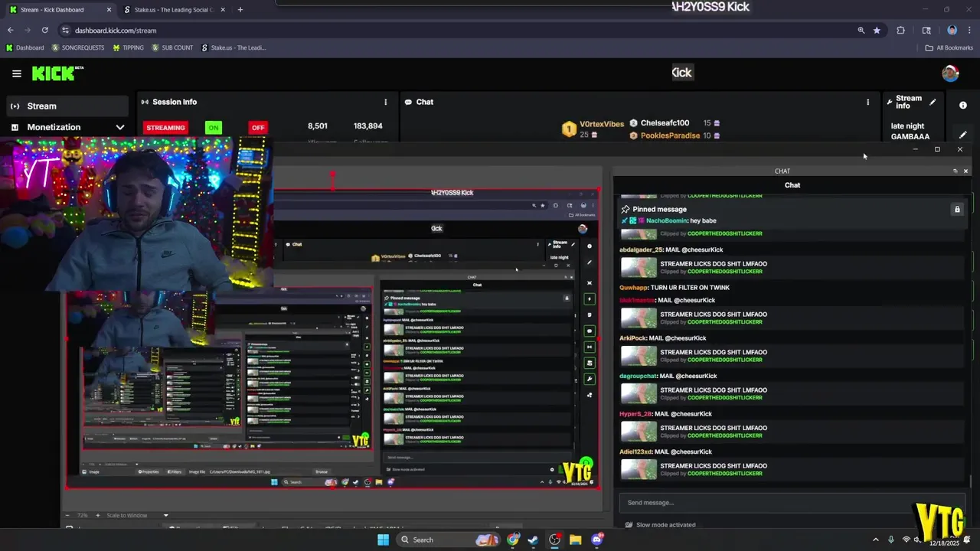The width and height of the screenshot is (980, 551).
Task: Click Chelseafc100 on the leaderboard
Action: (x=665, y=122)
